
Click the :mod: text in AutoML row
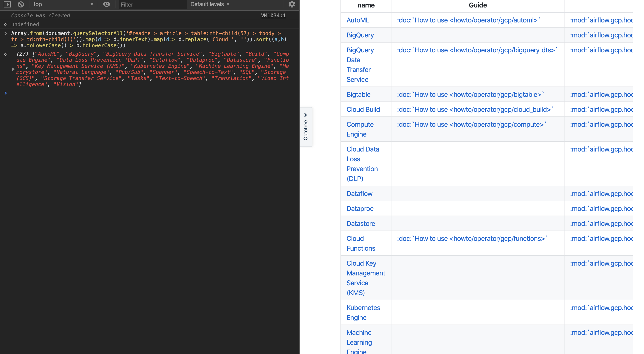[x=601, y=20]
